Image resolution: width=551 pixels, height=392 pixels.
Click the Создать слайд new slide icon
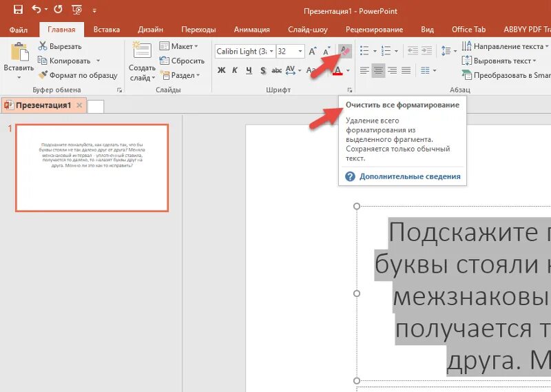[x=142, y=50]
